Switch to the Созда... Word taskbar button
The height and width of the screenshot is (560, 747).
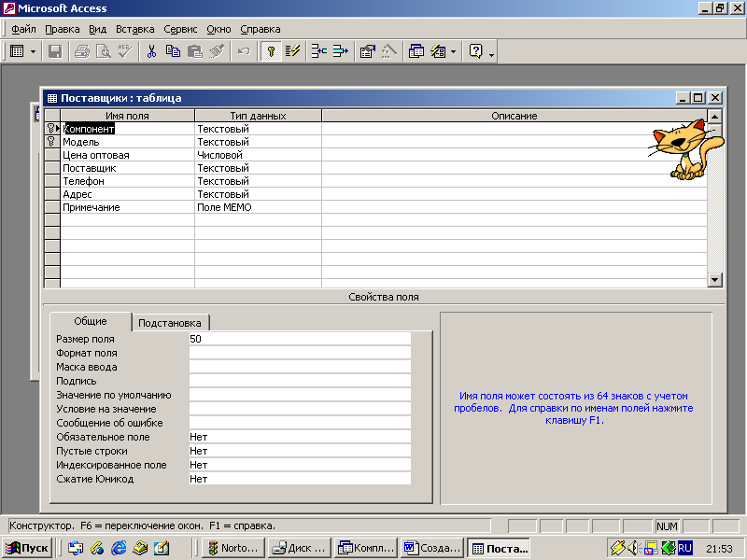pos(432,548)
